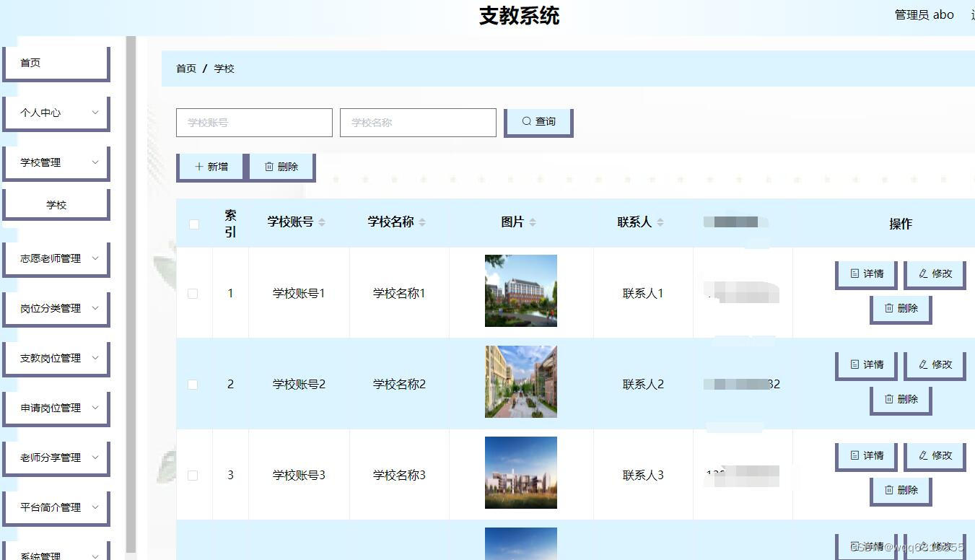
Task: Open the school image thumbnail in row 3
Action: click(521, 473)
